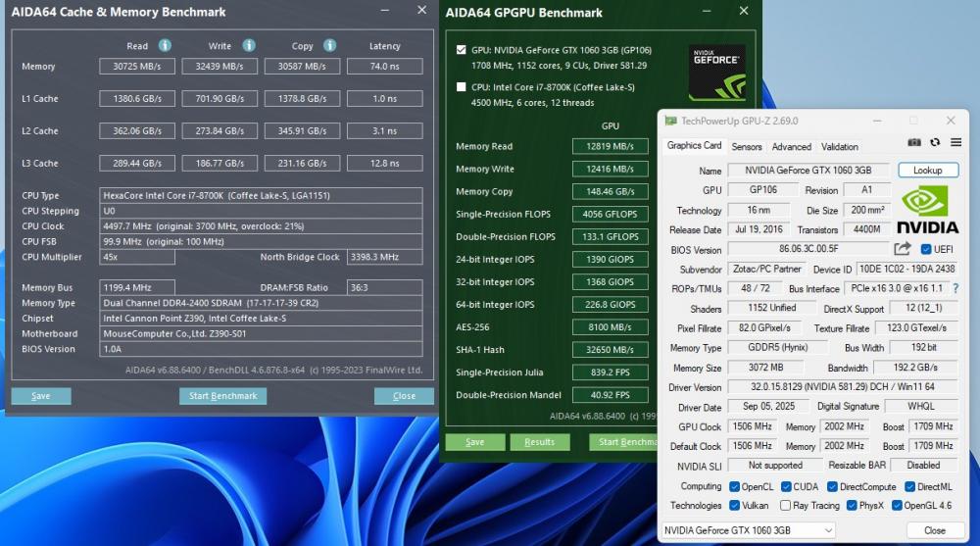Open the GPU selection dropdown in GPU-Z

point(748,530)
